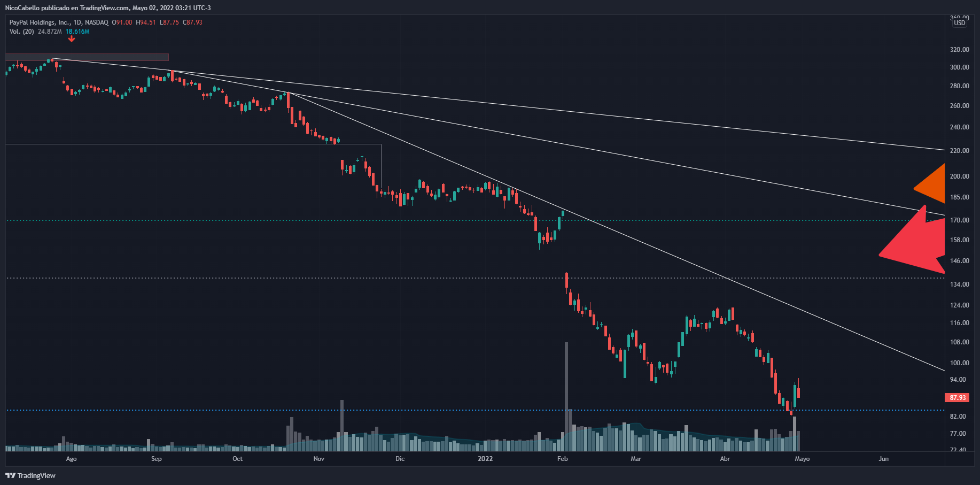980x485 pixels.
Task: Click the Dic label on the time axis
Action: [x=400, y=459]
